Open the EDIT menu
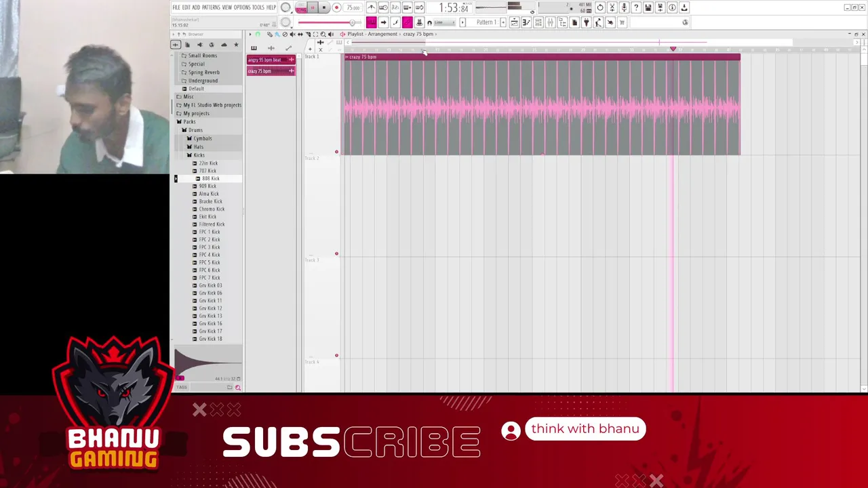868x488 pixels. click(x=186, y=7)
